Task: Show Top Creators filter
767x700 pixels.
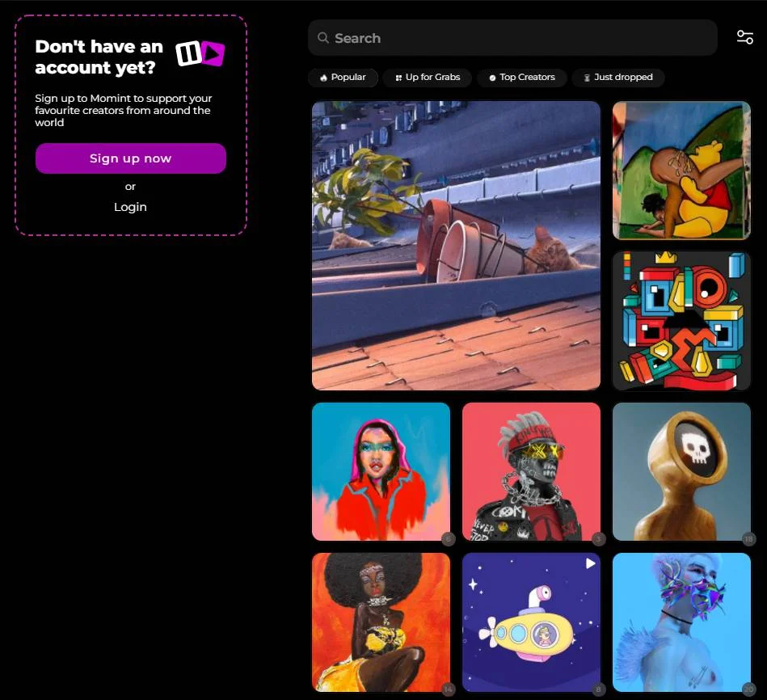Action: pos(521,78)
